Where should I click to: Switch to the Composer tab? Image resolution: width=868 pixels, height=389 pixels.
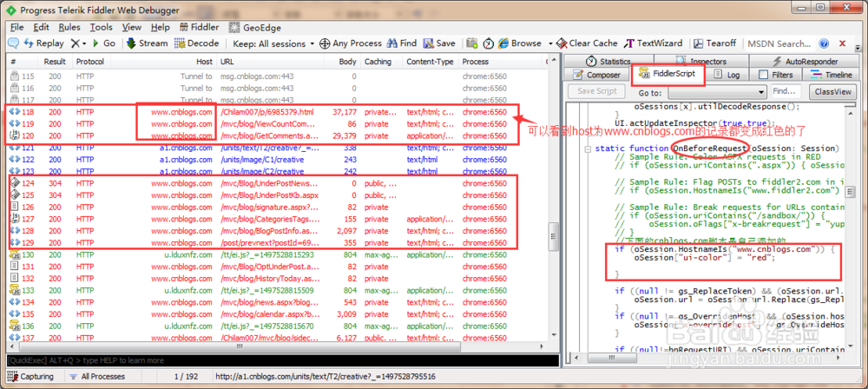click(596, 75)
